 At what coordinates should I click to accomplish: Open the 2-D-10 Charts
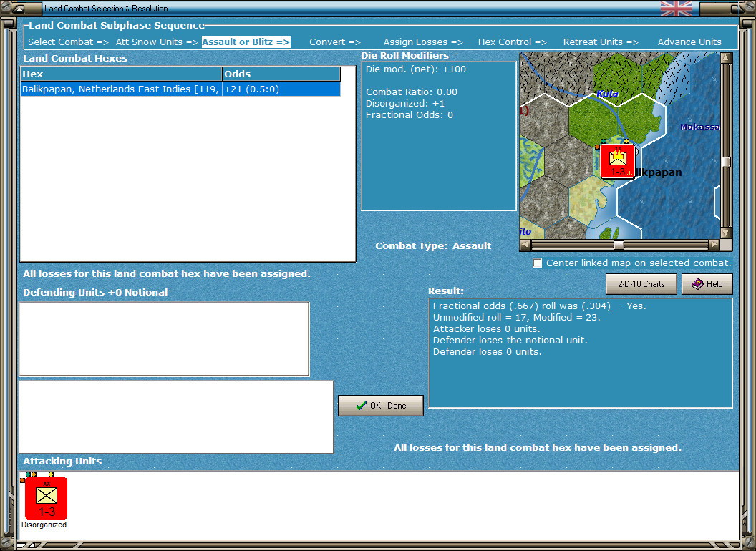pyautogui.click(x=641, y=284)
